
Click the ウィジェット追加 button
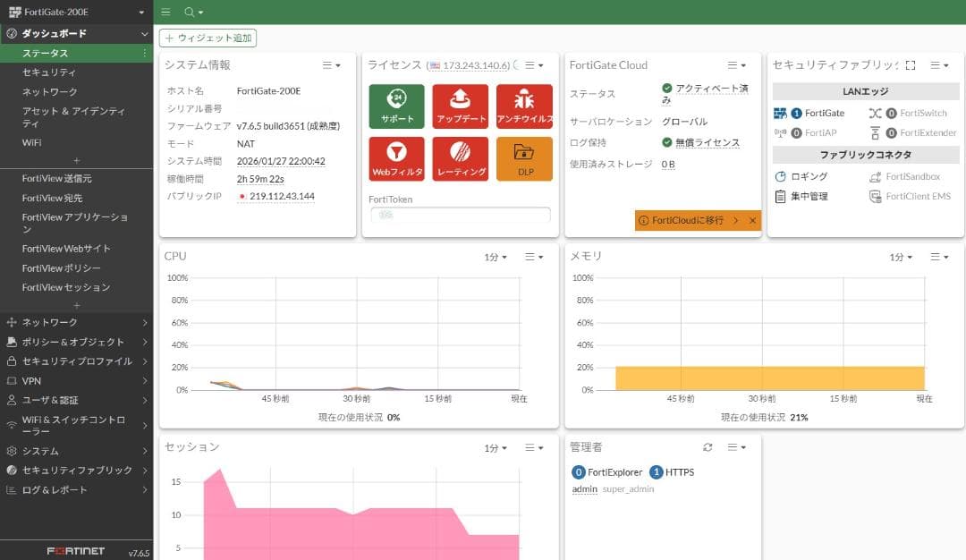click(210, 38)
